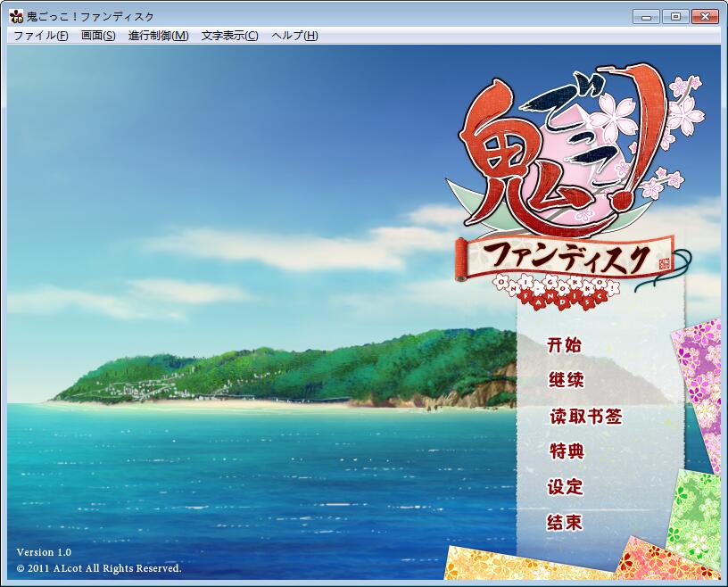
Task: Quit the game with 结束
Action: coord(565,523)
